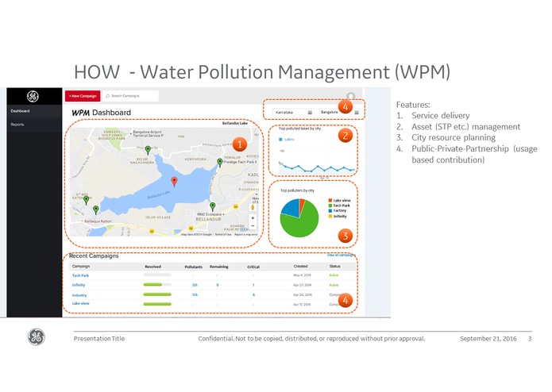552x392 pixels.
Task: Click the green pin at ST Bed Extension
Action: 86,201
